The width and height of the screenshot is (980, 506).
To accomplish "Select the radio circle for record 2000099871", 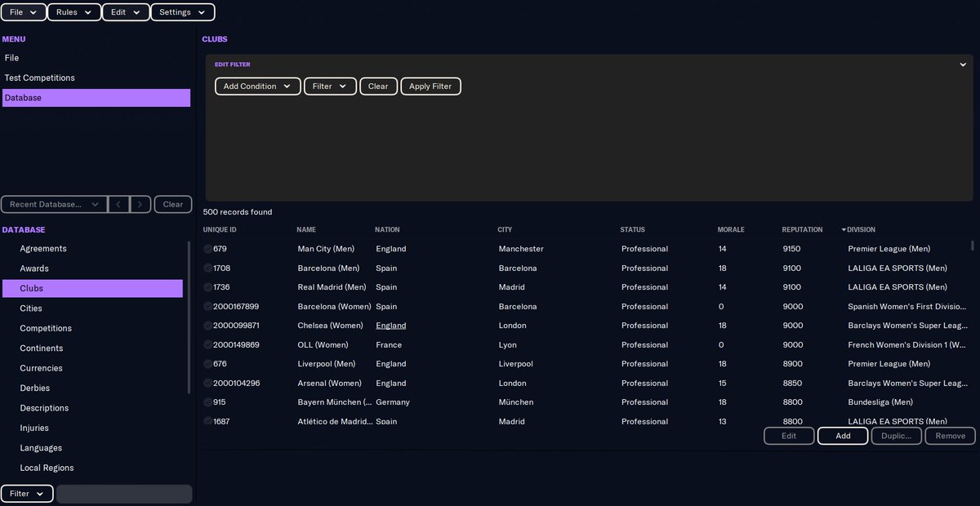I will pyautogui.click(x=207, y=326).
